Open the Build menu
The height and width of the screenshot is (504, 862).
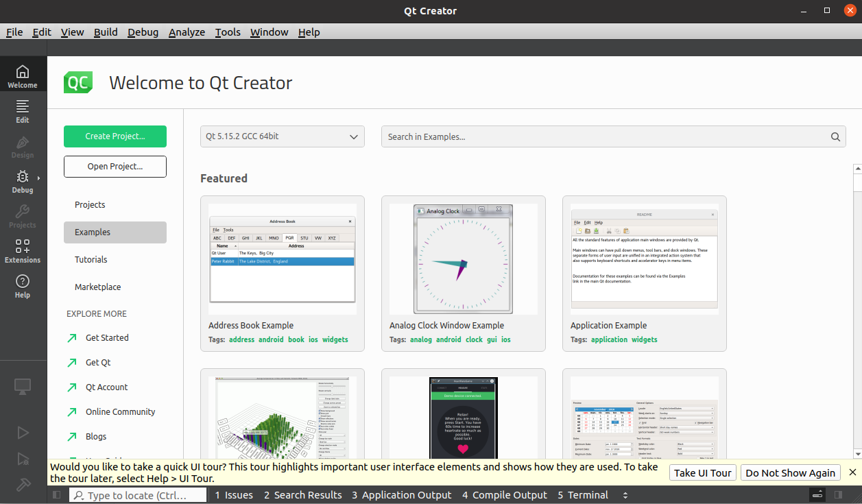tap(106, 32)
